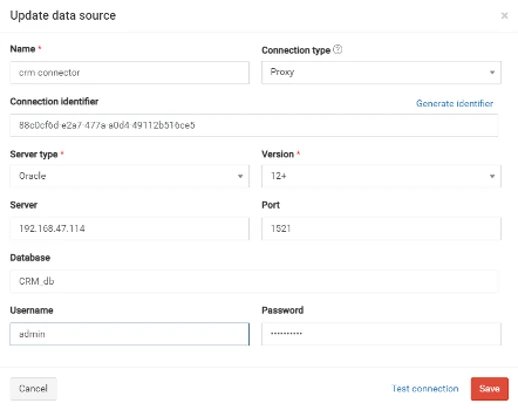
Task: Click the Test connection link
Action: (x=425, y=389)
